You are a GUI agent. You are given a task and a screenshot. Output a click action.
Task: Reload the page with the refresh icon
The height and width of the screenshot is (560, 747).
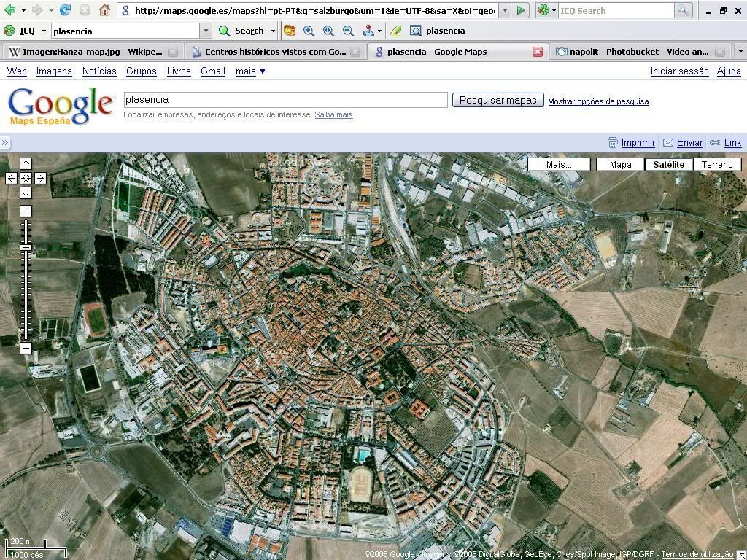(x=65, y=10)
